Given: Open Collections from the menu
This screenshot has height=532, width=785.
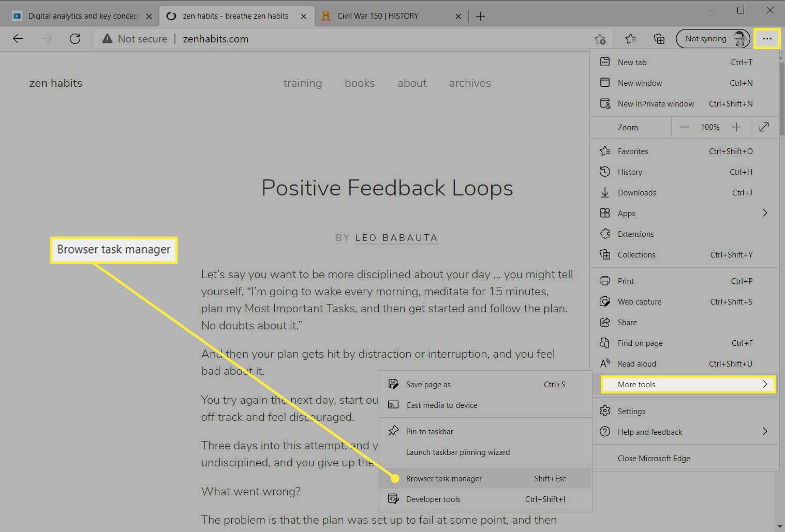Looking at the screenshot, I should (684, 254).
